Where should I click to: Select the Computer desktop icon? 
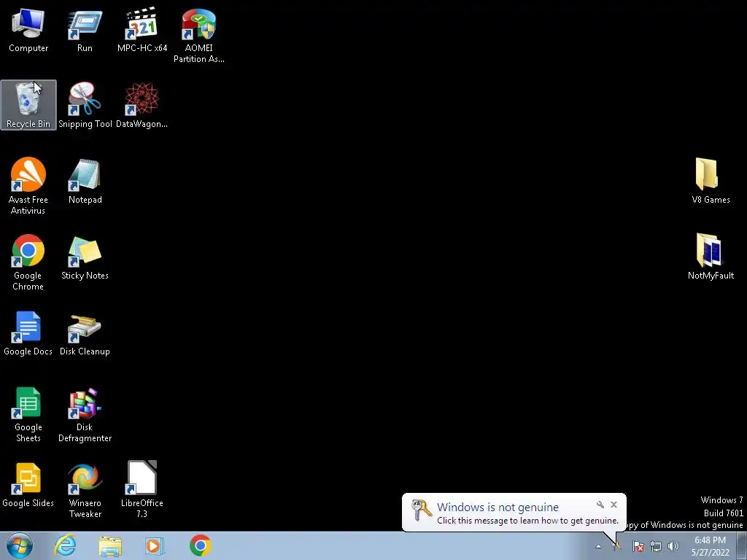pyautogui.click(x=28, y=31)
